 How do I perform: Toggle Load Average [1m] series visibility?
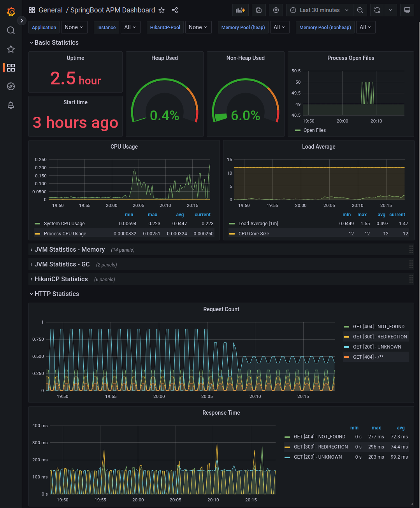click(x=258, y=224)
